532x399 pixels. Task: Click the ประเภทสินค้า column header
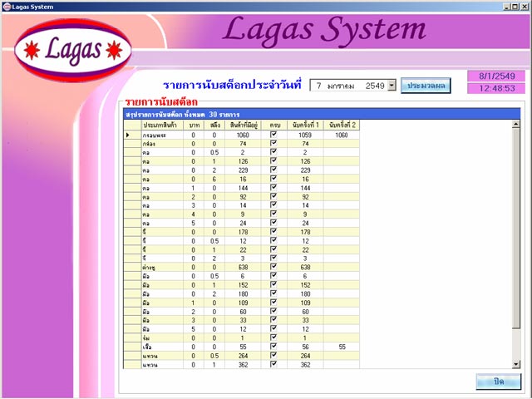(x=162, y=126)
